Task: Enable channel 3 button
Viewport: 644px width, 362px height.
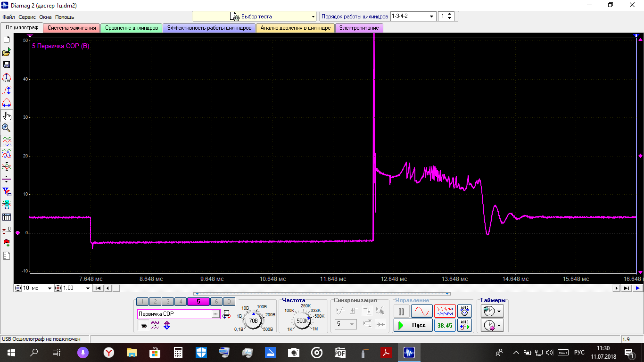Action: point(168,302)
